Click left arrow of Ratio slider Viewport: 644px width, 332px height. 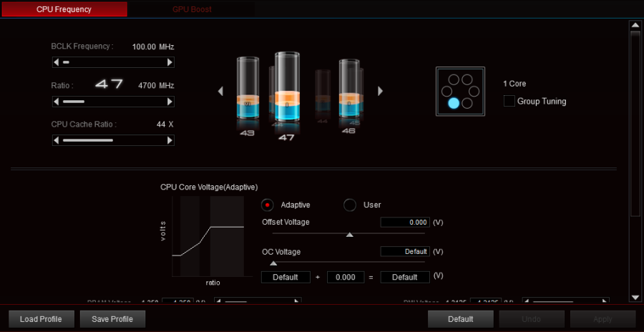[57, 102]
